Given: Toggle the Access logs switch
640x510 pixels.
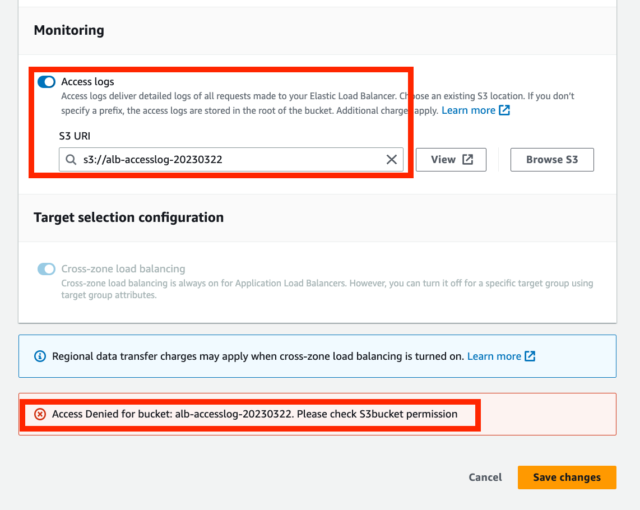Looking at the screenshot, I should pyautogui.click(x=46, y=82).
